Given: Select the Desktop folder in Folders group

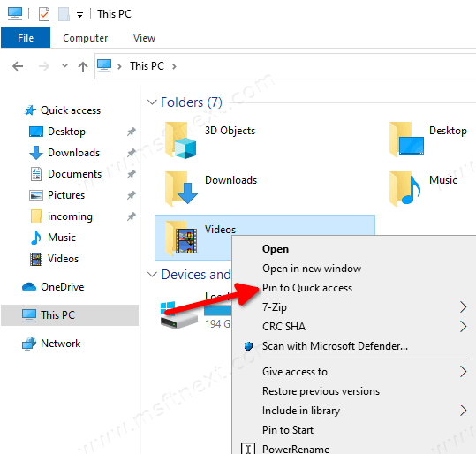Looking at the screenshot, I should 428,139.
